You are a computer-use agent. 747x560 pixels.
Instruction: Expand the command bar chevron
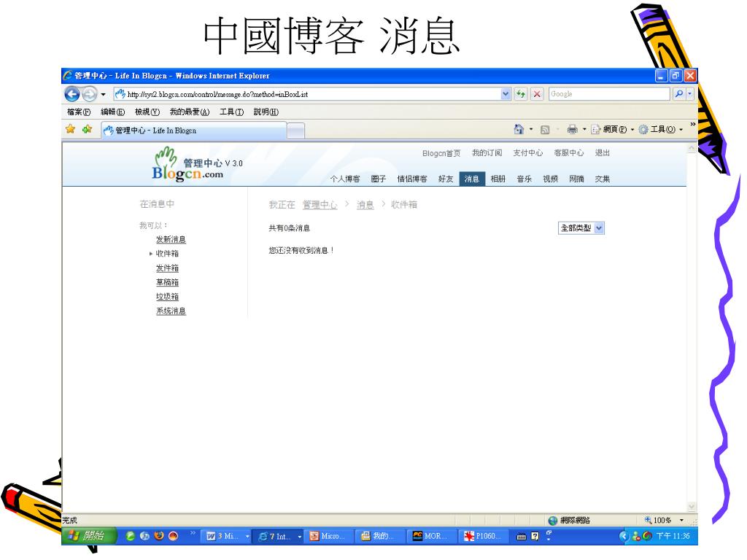pos(693,124)
